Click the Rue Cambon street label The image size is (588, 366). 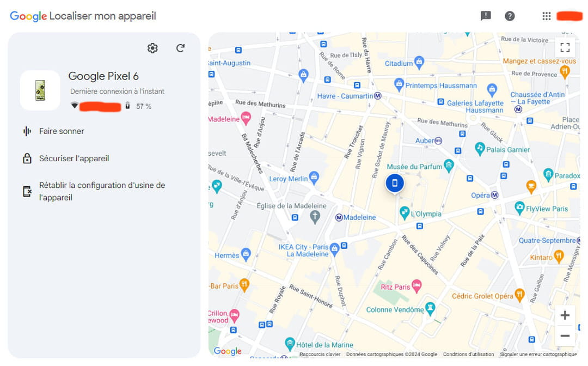click(388, 255)
